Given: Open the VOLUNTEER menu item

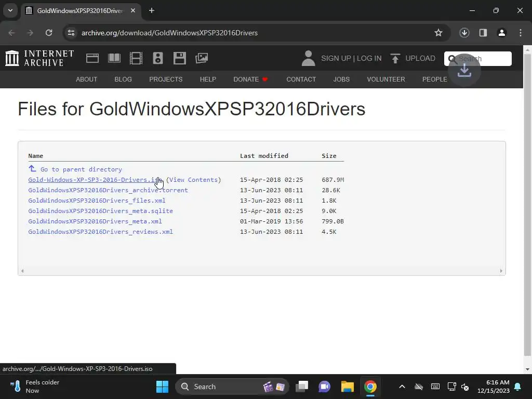Looking at the screenshot, I should [386, 79].
